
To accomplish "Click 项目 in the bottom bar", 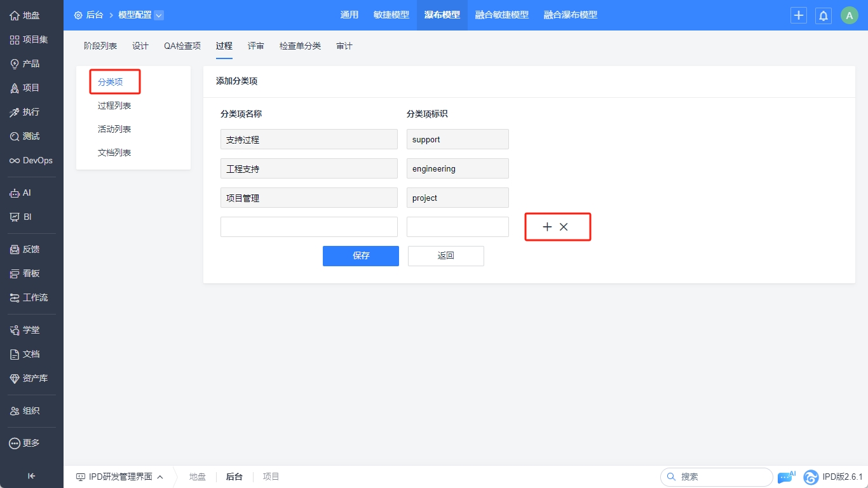I will (271, 477).
